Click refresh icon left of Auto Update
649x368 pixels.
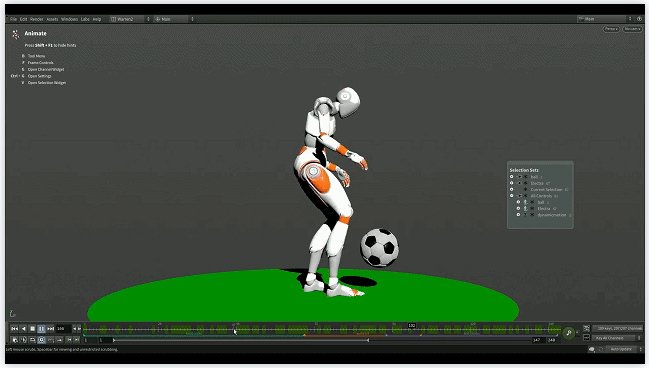pos(601,349)
